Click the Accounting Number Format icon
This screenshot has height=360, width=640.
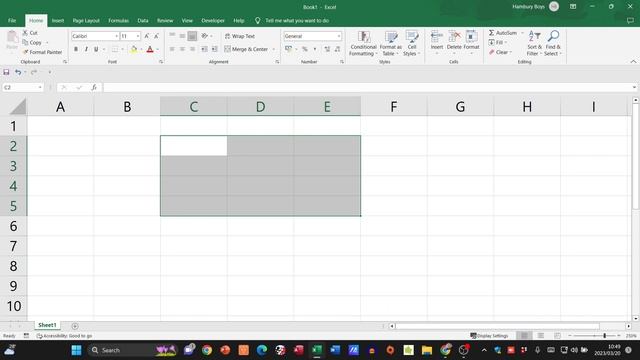(x=289, y=49)
